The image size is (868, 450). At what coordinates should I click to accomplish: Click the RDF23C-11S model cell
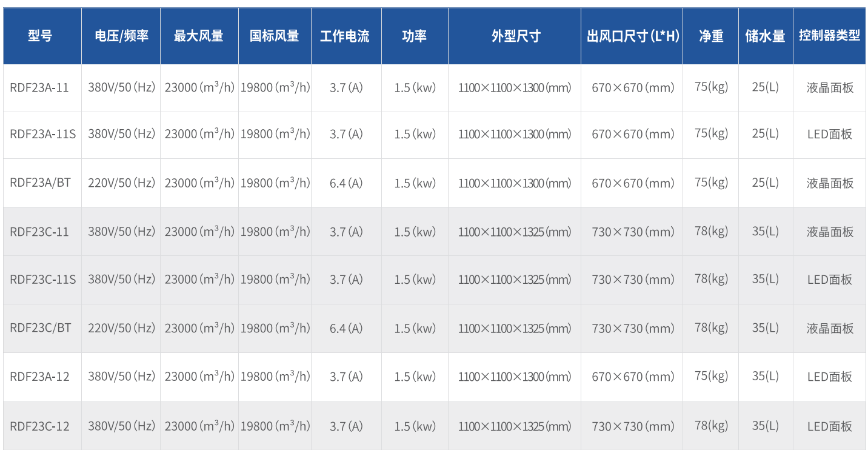43,279
